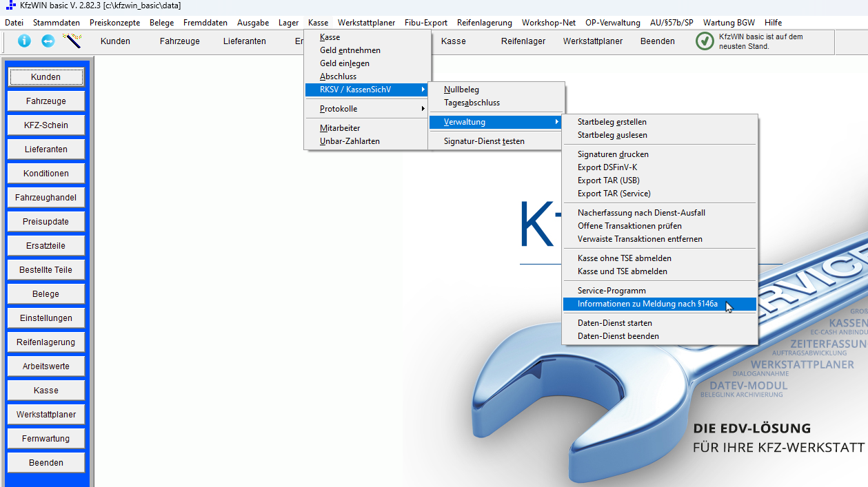Choose Export DSFinV-K
The width and height of the screenshot is (868, 487).
click(660, 167)
